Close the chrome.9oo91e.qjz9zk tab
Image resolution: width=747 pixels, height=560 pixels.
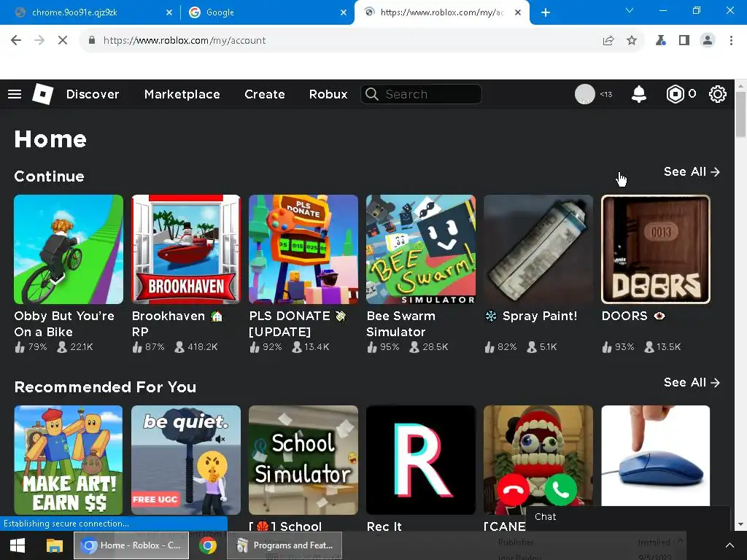(169, 12)
